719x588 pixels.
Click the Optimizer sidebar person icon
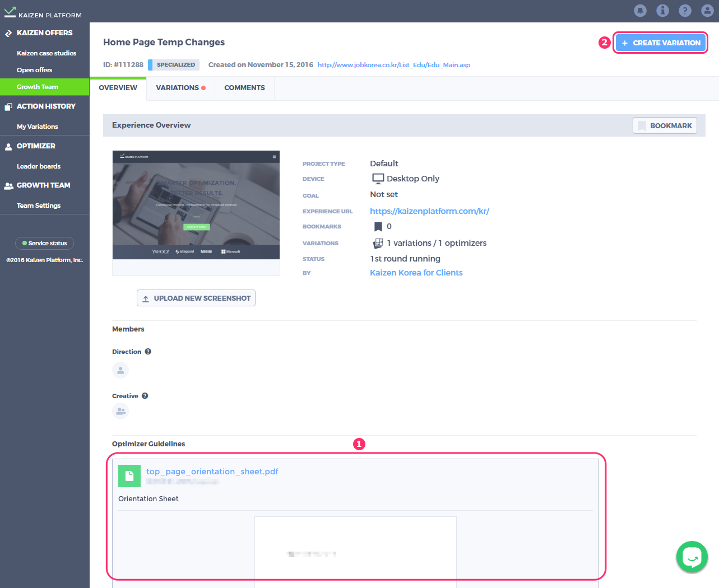coord(8,147)
